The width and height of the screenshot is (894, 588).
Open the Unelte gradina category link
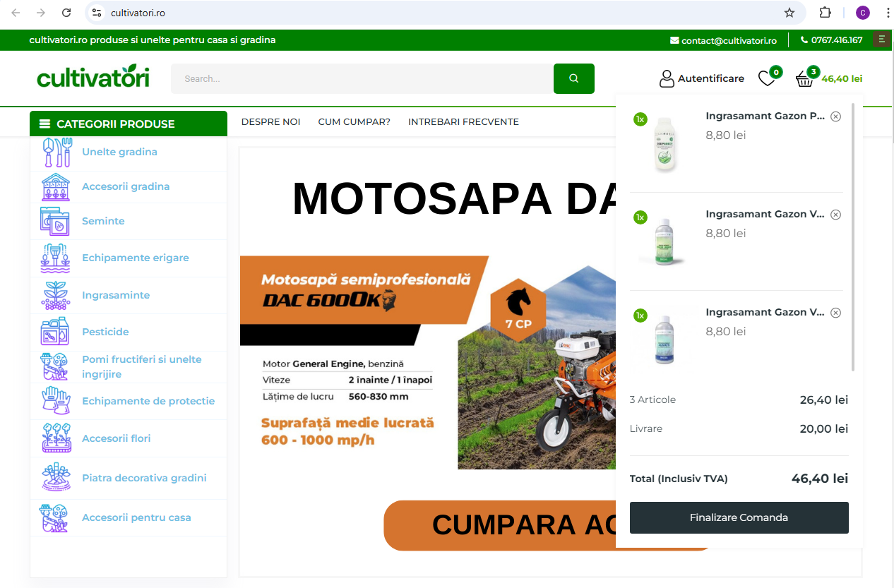tap(119, 152)
